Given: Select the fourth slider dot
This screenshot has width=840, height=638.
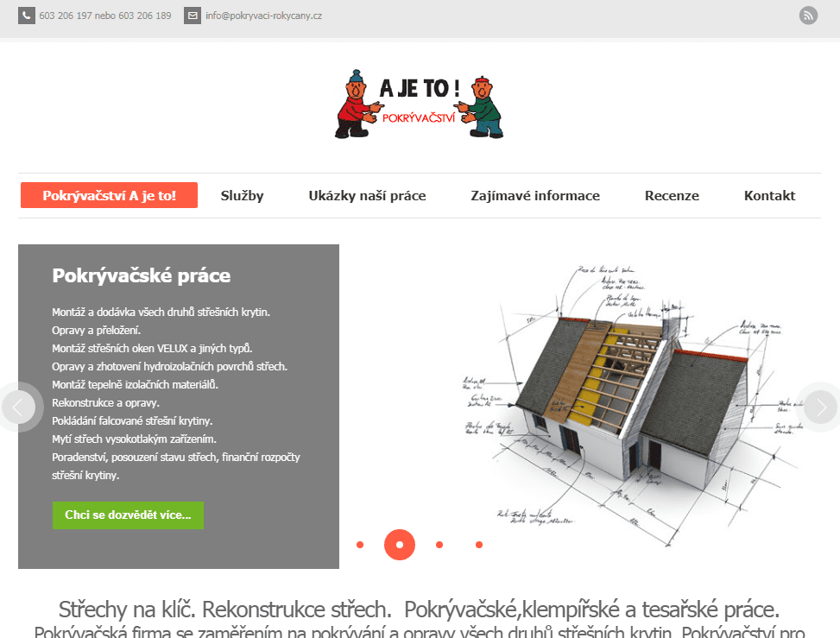Looking at the screenshot, I should pyautogui.click(x=479, y=545).
